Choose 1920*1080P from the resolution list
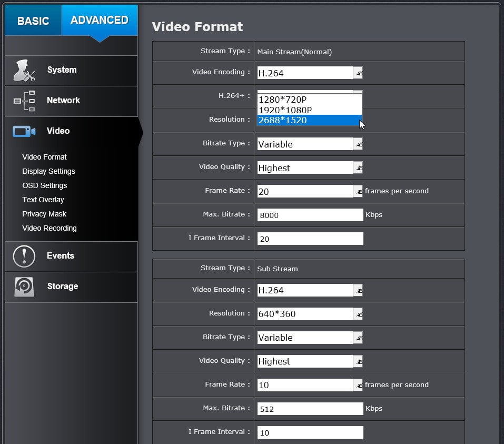The image size is (504, 444). 310,110
